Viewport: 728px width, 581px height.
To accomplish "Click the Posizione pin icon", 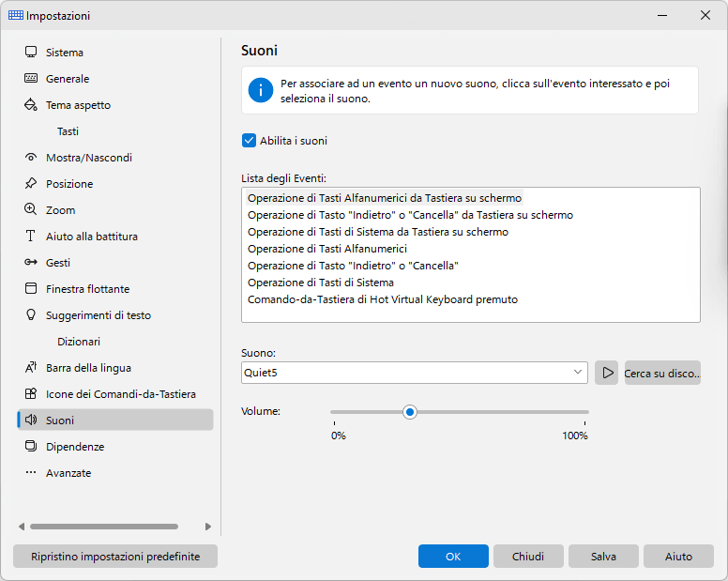I will click(31, 183).
